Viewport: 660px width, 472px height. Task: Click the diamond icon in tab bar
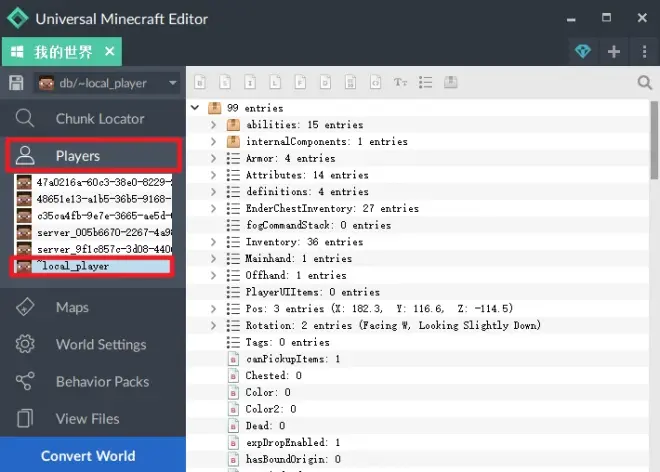pyautogui.click(x=583, y=52)
